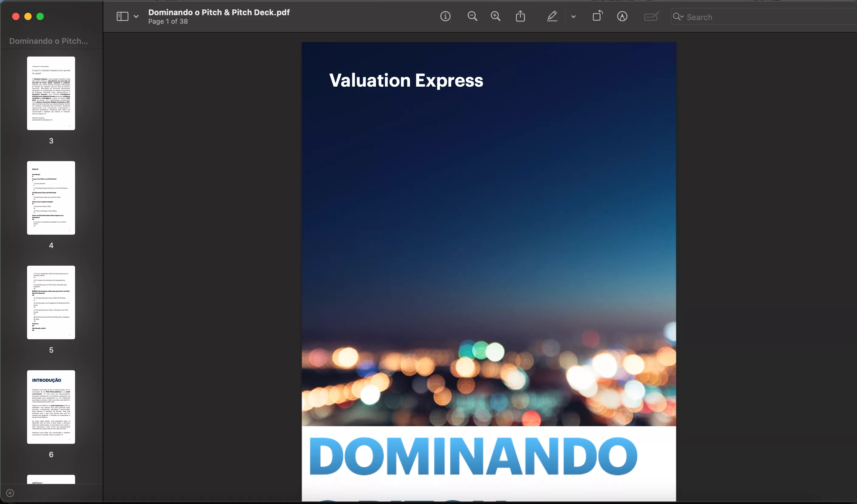The image size is (857, 504).
Task: Open page 5 thumbnail in sidebar
Action: [51, 302]
